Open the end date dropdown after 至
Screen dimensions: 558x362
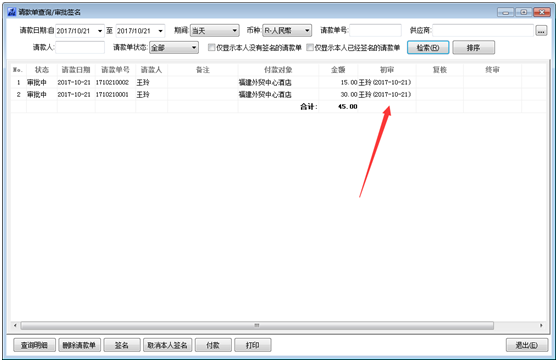(x=160, y=31)
